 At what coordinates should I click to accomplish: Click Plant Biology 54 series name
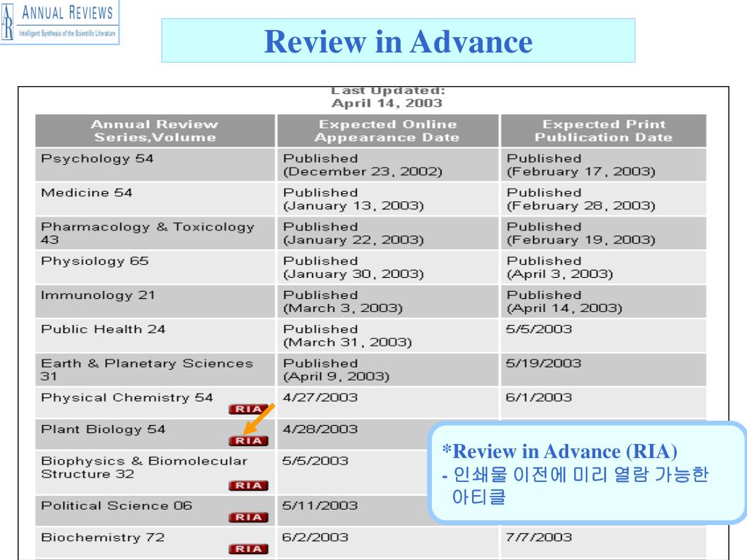click(104, 429)
